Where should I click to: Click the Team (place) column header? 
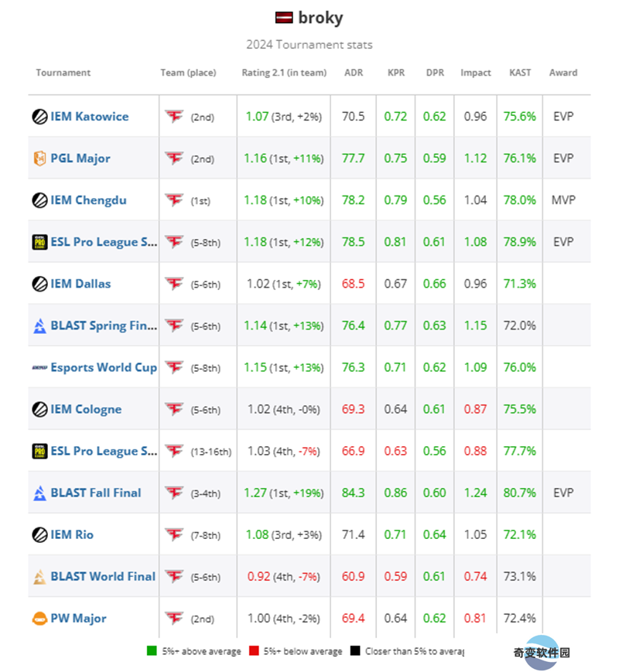tap(188, 73)
